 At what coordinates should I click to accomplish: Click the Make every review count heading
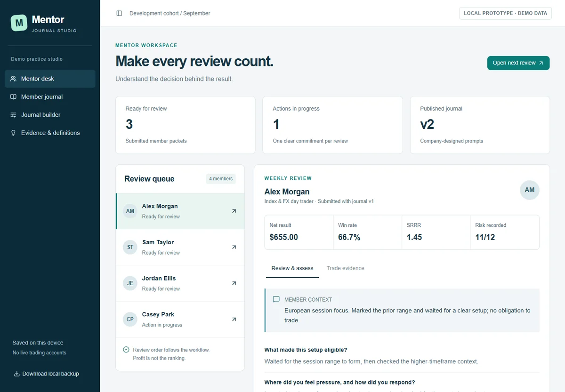[194, 61]
